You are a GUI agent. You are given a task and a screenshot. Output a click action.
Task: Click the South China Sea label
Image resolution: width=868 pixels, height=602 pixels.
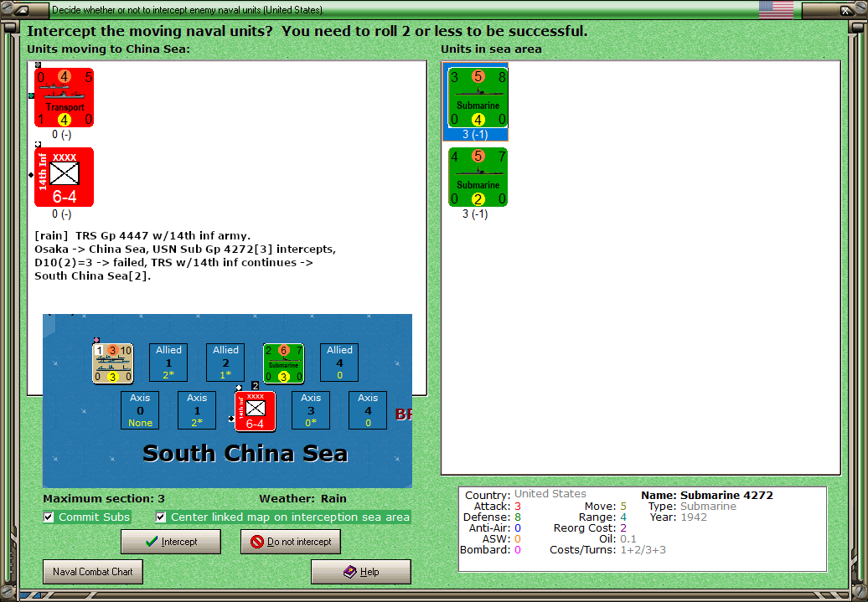coord(245,453)
